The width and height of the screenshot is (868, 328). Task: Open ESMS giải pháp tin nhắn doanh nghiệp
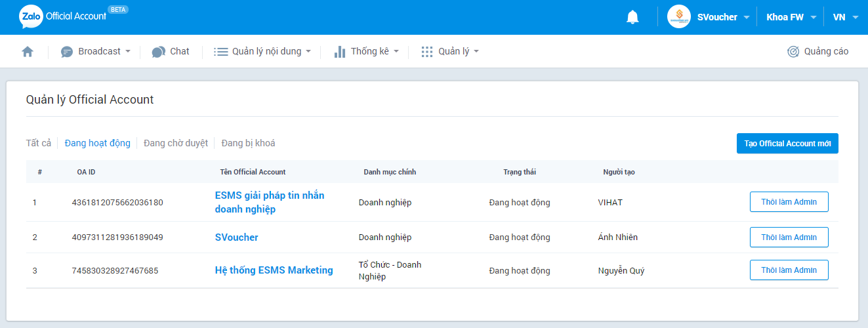[x=270, y=202]
